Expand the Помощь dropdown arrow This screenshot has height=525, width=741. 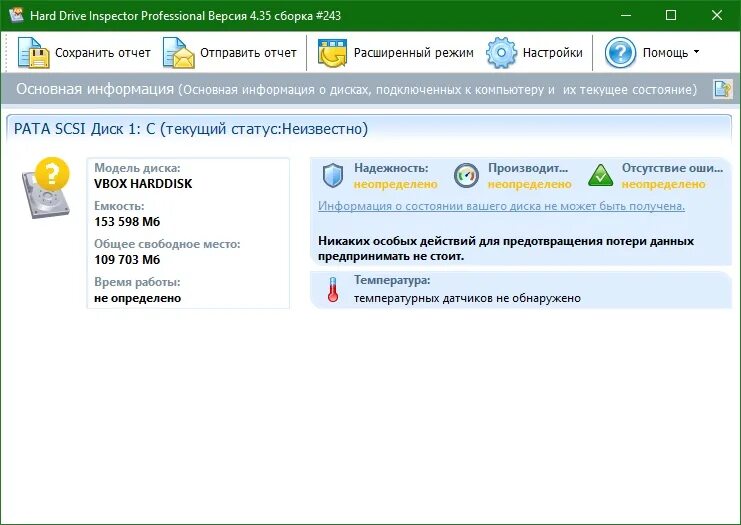point(697,52)
